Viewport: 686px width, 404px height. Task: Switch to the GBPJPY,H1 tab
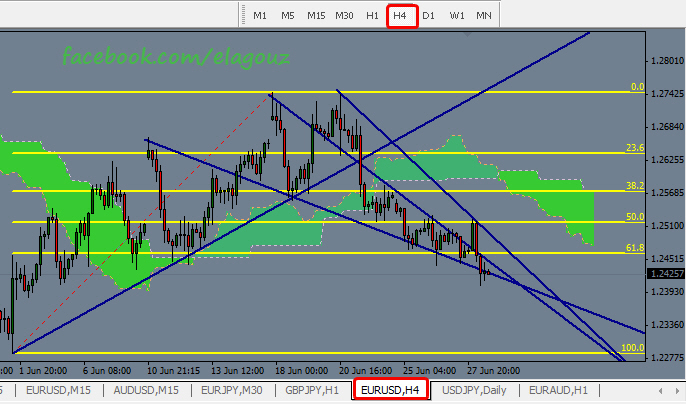point(312,390)
